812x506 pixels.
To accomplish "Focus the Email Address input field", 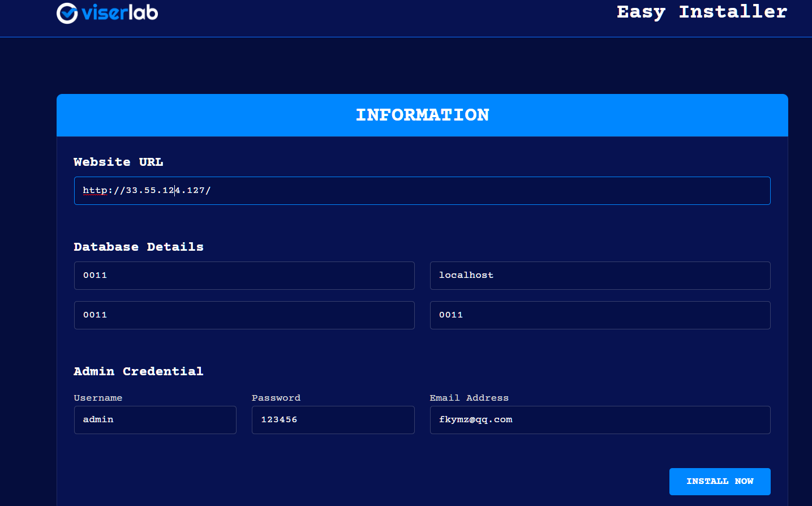I will 600,420.
